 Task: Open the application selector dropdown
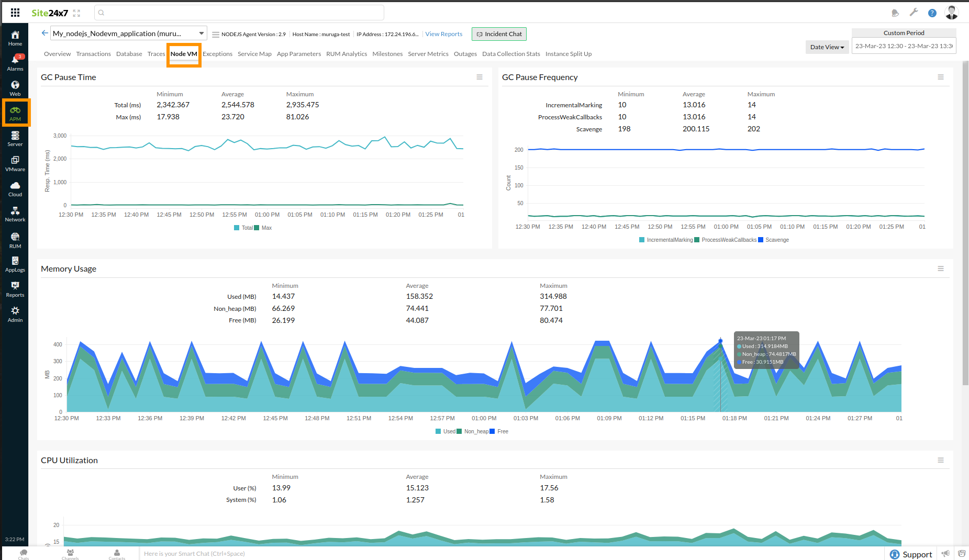(201, 33)
